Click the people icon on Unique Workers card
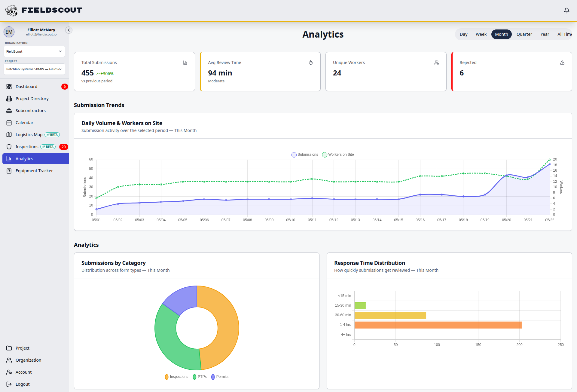The height and width of the screenshot is (392, 577). 436,63
